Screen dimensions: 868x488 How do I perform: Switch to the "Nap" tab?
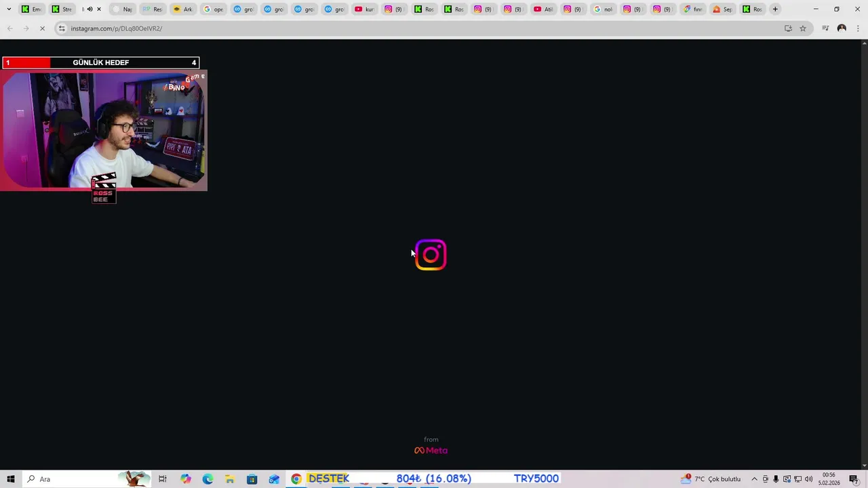[122, 9]
